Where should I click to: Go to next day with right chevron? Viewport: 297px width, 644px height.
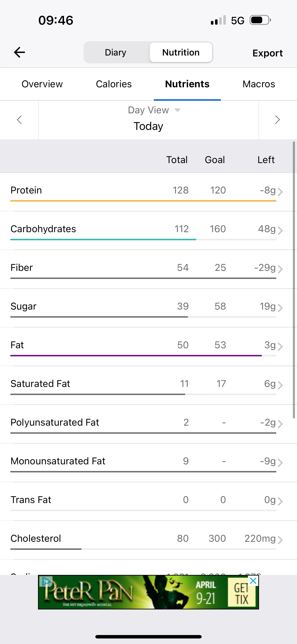277,120
